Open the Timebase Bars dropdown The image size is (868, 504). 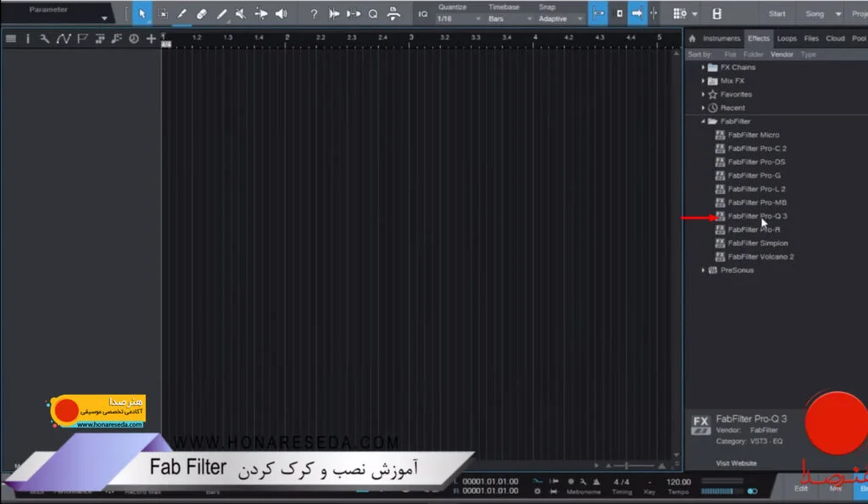(509, 19)
